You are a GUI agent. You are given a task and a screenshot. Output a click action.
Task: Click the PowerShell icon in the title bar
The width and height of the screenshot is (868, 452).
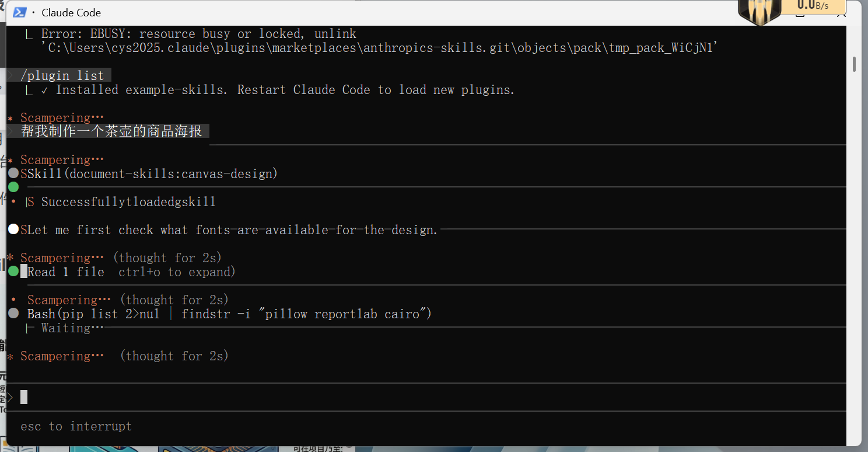(x=19, y=12)
